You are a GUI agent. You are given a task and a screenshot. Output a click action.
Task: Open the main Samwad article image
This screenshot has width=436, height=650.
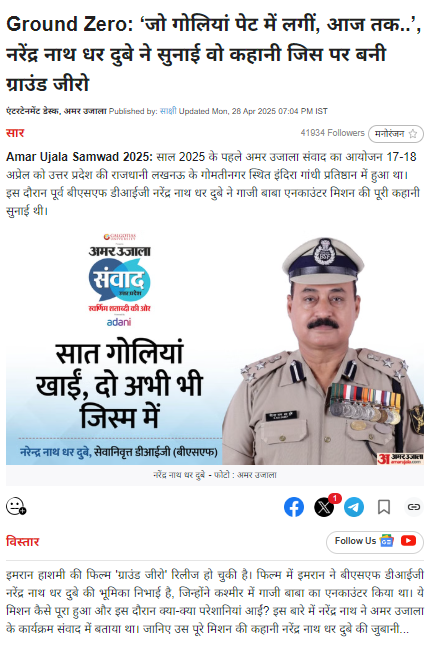(215, 349)
